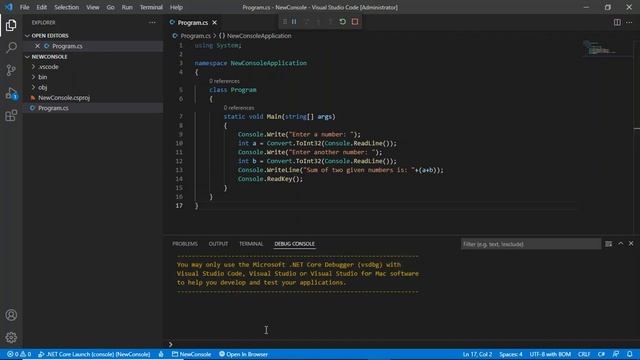Click the debug console filter field
The image size is (640, 360).
[531, 244]
